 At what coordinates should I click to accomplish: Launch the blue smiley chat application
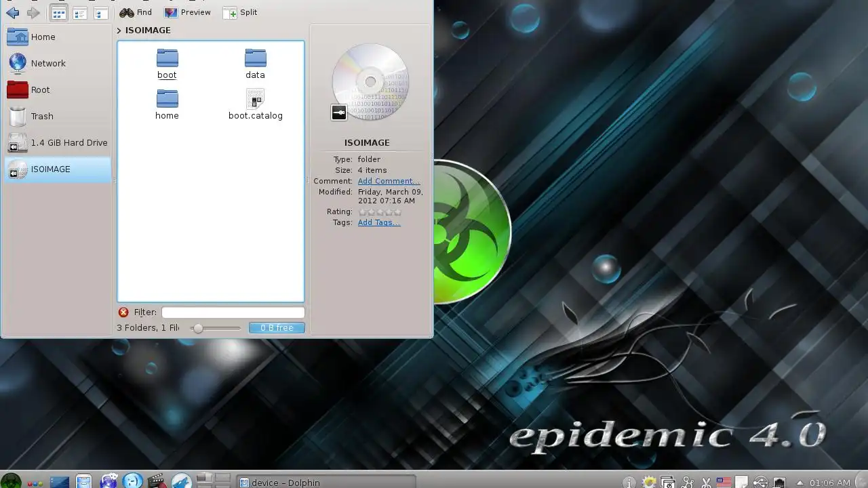[x=132, y=481]
